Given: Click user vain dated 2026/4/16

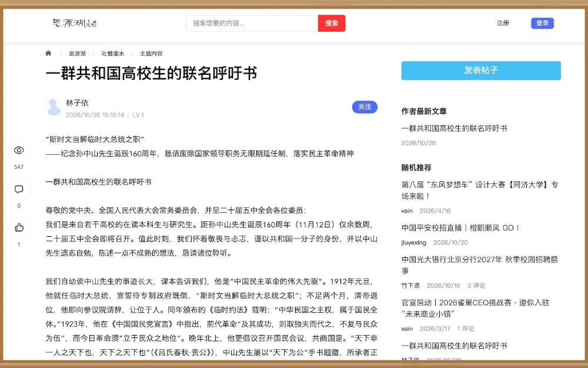Looking at the screenshot, I should tap(407, 211).
